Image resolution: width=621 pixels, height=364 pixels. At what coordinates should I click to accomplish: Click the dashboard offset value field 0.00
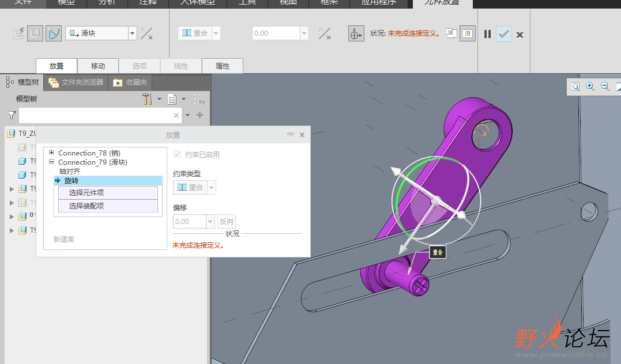tap(276, 33)
